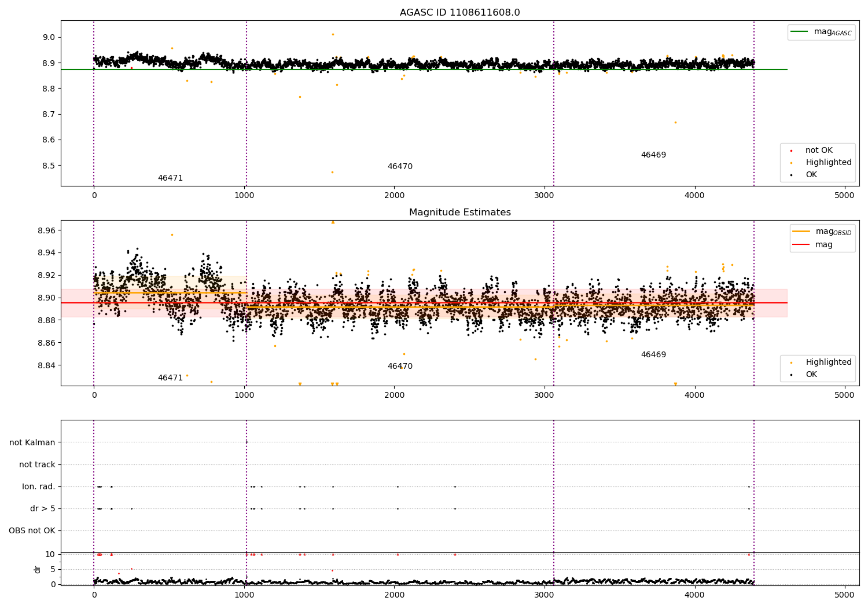Click obsid label 46469 in Magnitude Estimates plot
Screen dimensions: 868x608
point(653,355)
